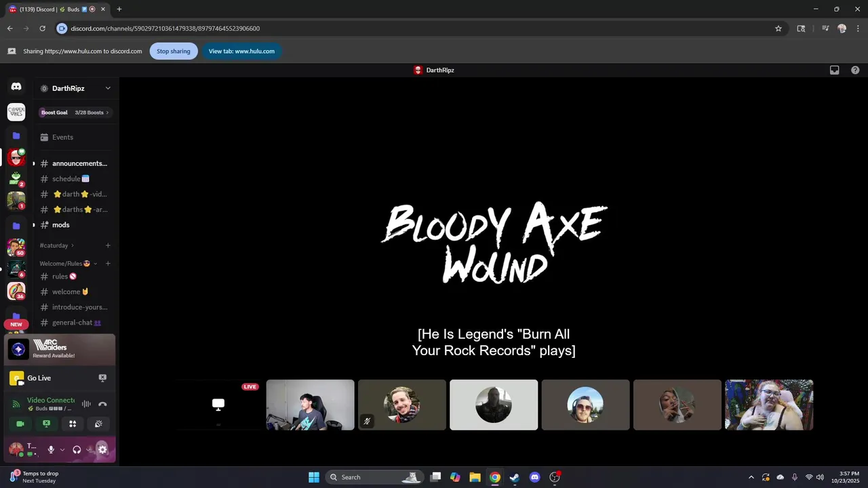
Task: Toggle screen share green button in voice panel
Action: (46, 424)
